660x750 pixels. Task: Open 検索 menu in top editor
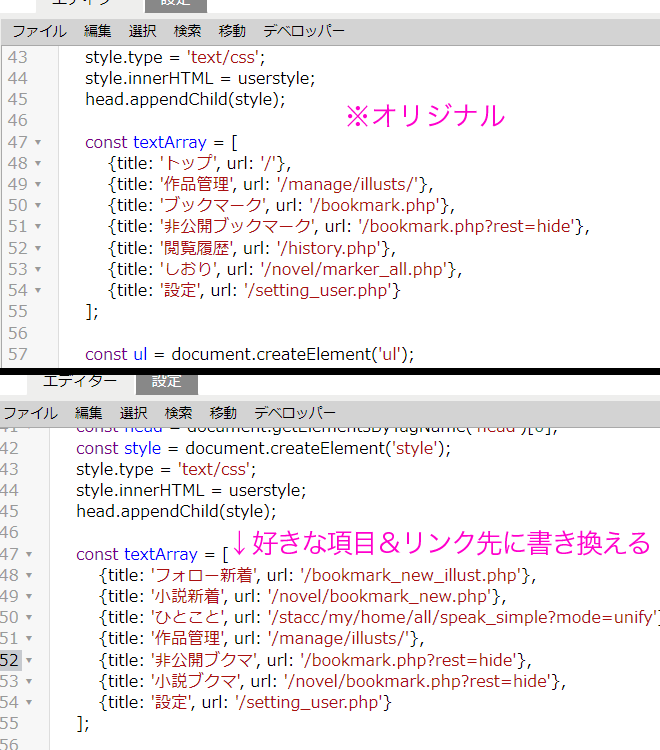(187, 31)
